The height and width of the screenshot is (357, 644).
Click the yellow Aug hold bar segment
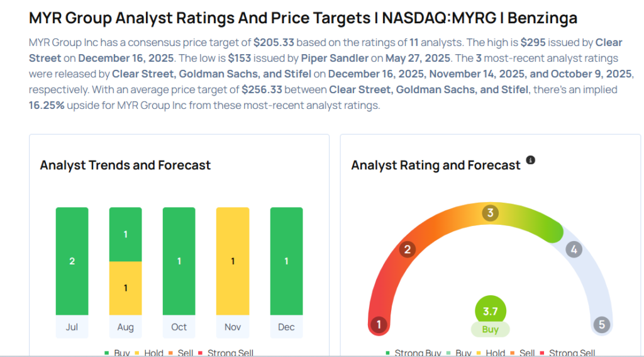point(125,288)
